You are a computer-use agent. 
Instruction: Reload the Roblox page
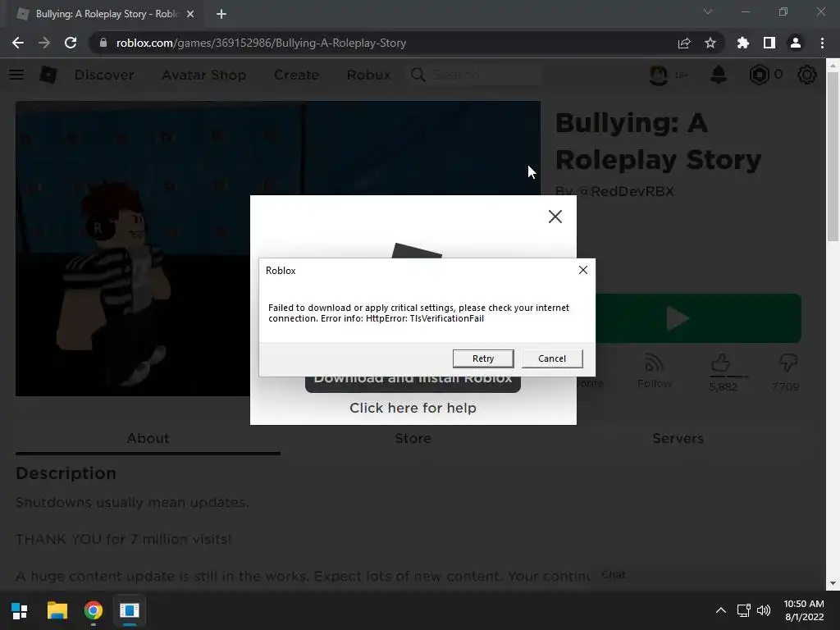point(71,43)
